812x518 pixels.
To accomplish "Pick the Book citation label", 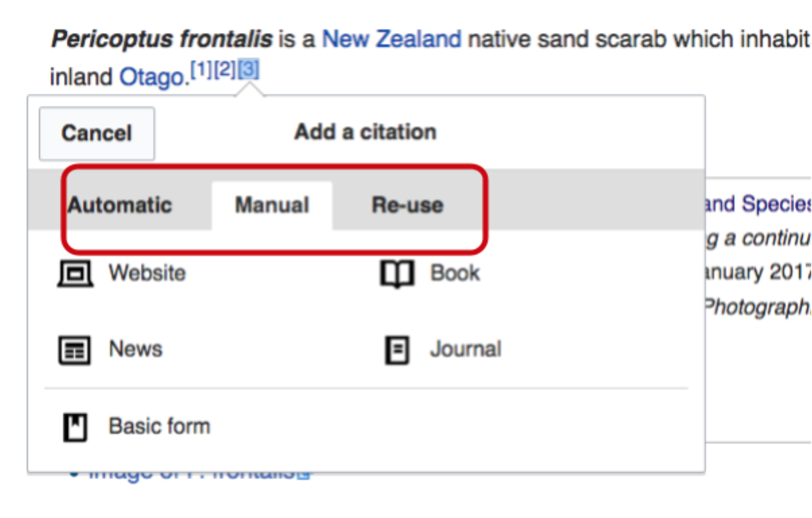I will click(455, 273).
